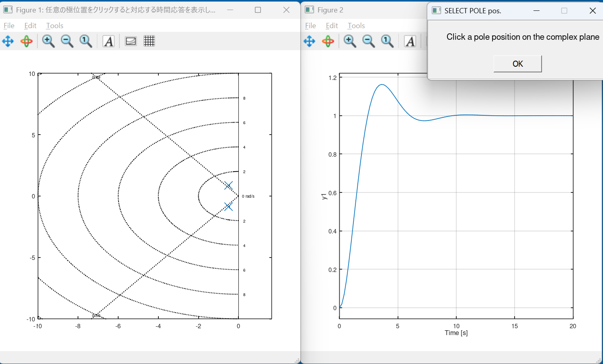Image resolution: width=603 pixels, height=364 pixels.
Task: Reset to automatic limits in Figure 1
Action: pos(86,41)
